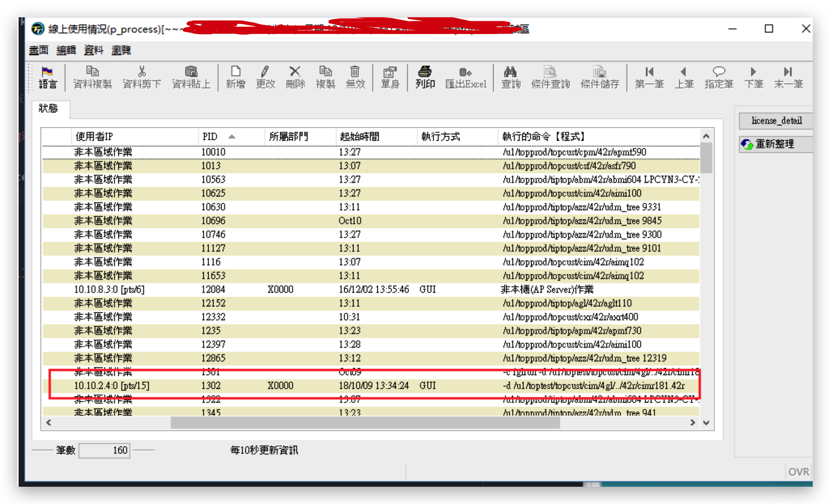
Task: Click the 使用者IP column header
Action: (x=135, y=137)
